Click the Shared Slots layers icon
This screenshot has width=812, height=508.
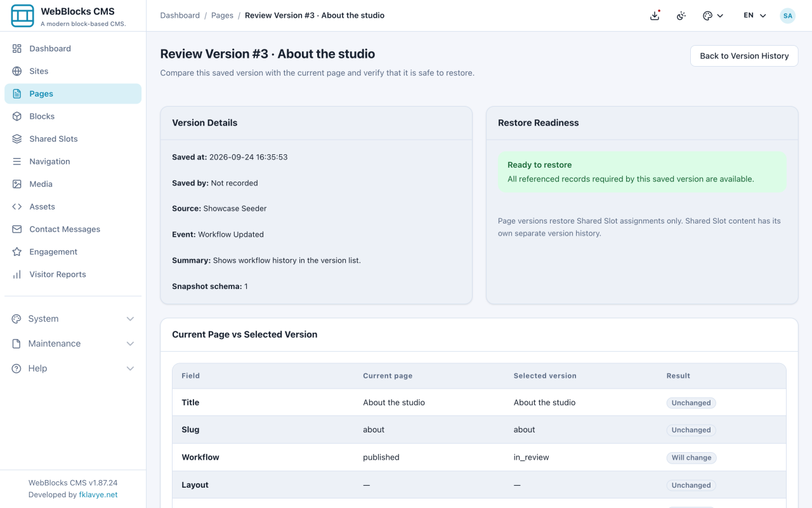pyautogui.click(x=17, y=138)
